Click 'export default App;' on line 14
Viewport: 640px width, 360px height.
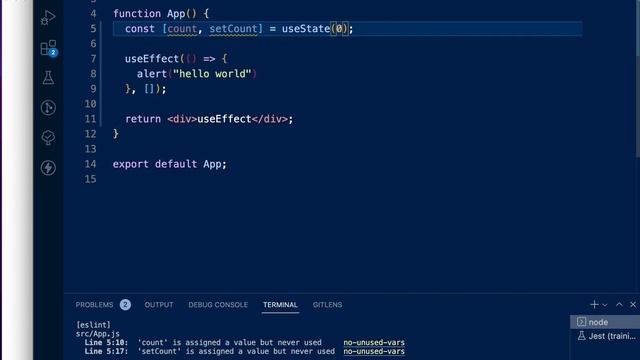pyautogui.click(x=169, y=164)
